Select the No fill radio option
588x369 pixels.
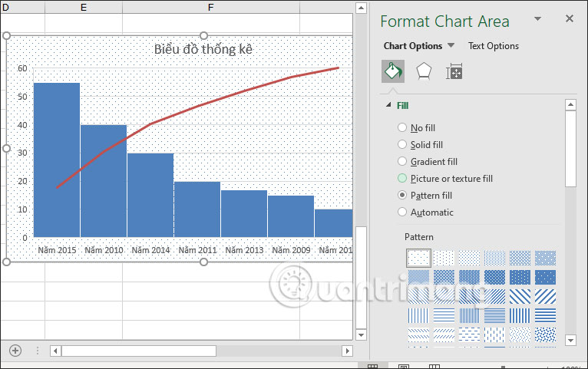coord(402,128)
